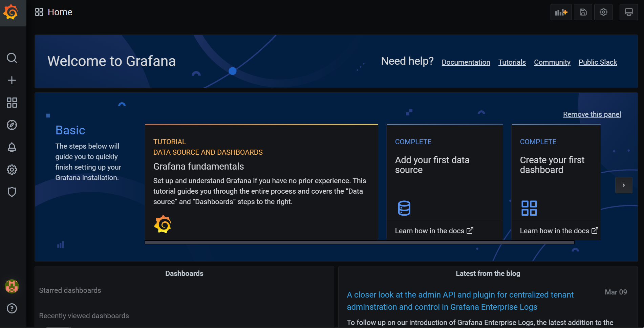Click the next arrow on the setup steps
Screen dimensions: 644x328
[x=624, y=185]
